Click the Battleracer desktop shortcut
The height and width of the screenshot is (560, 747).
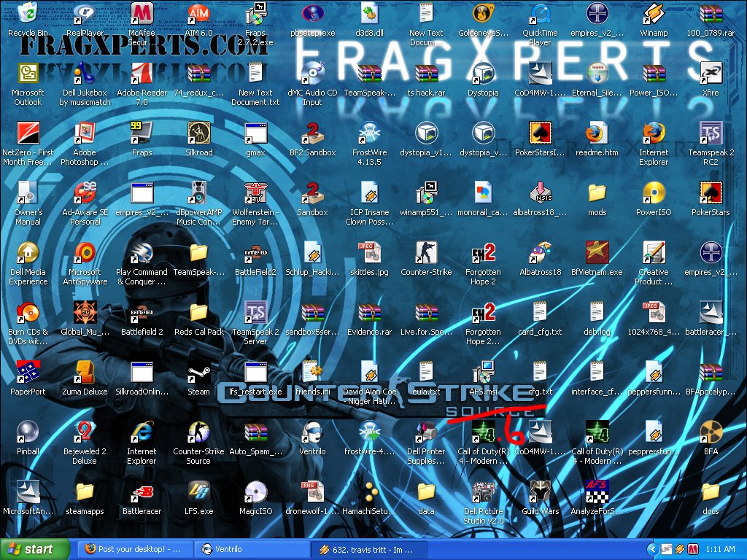tap(142, 491)
